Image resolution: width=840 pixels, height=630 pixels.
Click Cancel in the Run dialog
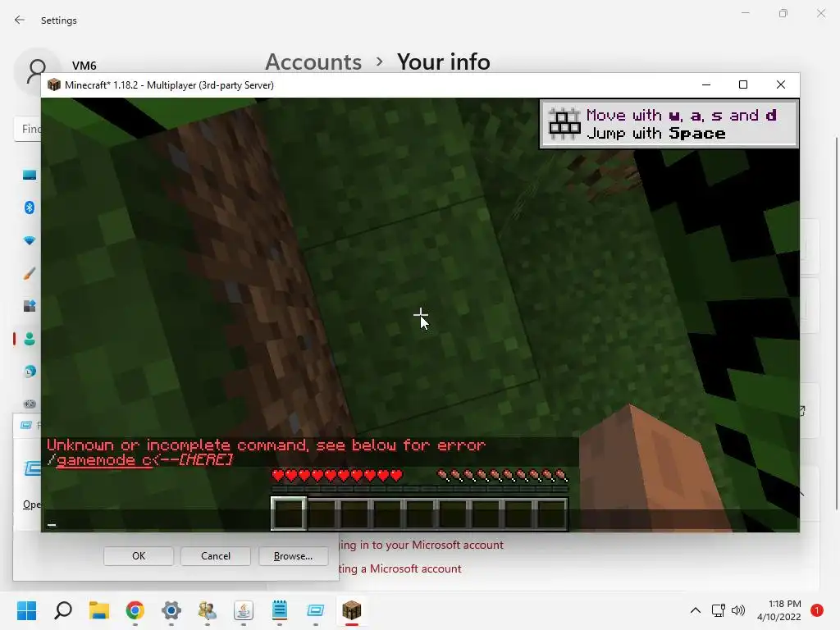(x=216, y=556)
